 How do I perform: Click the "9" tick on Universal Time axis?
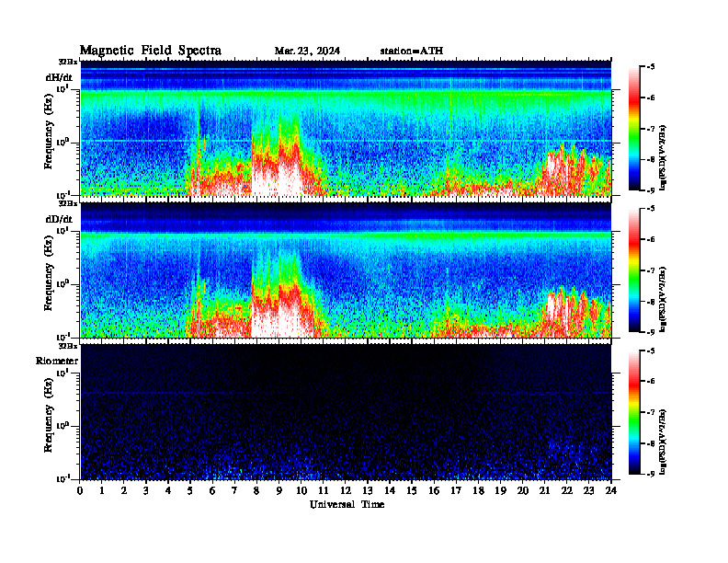[x=279, y=490]
